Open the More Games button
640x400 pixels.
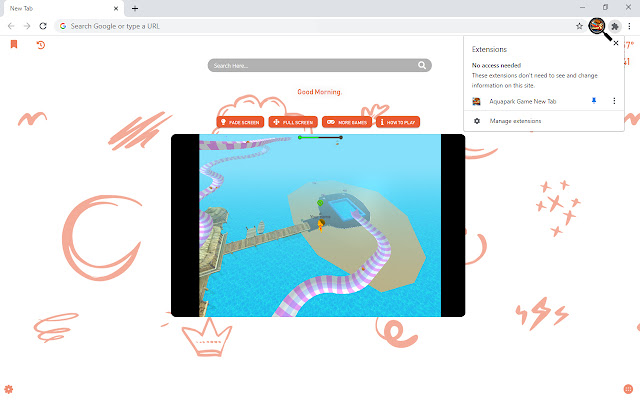click(347, 122)
